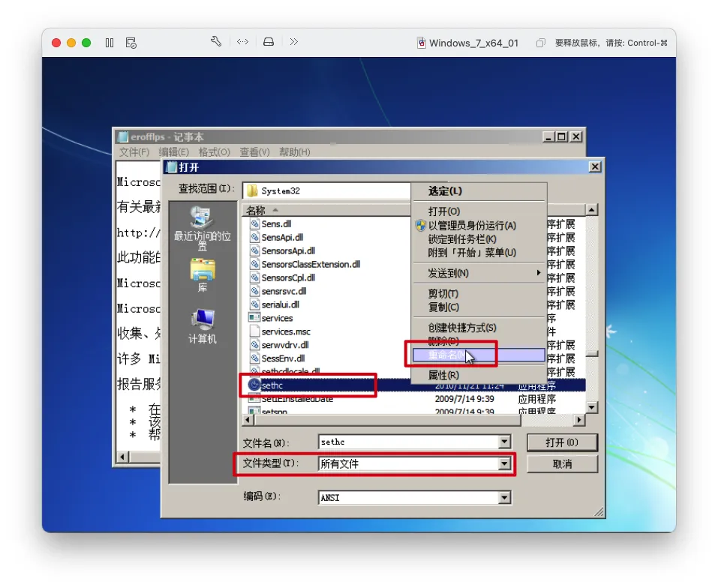This screenshot has height=588, width=718.
Task: Choose 打开(O) in the context menu
Action: [479, 211]
